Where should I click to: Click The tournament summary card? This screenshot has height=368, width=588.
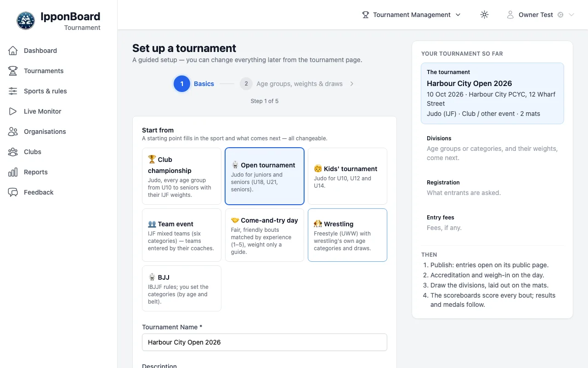(492, 93)
